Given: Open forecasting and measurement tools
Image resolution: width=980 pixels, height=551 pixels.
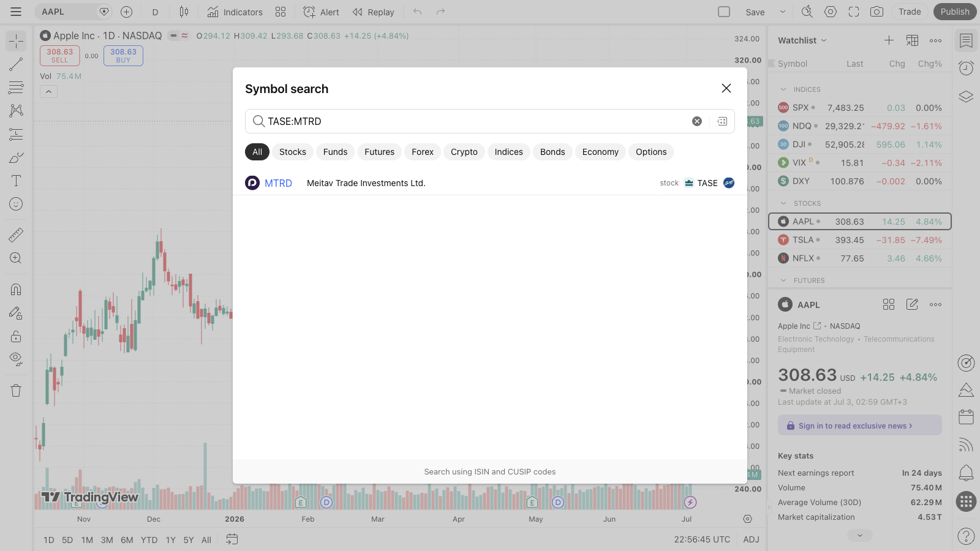Looking at the screenshot, I should tap(16, 134).
